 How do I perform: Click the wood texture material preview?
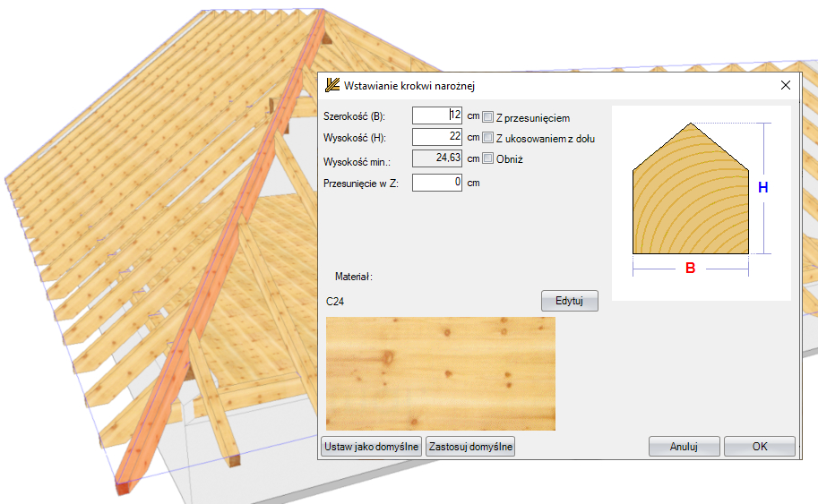coord(440,373)
